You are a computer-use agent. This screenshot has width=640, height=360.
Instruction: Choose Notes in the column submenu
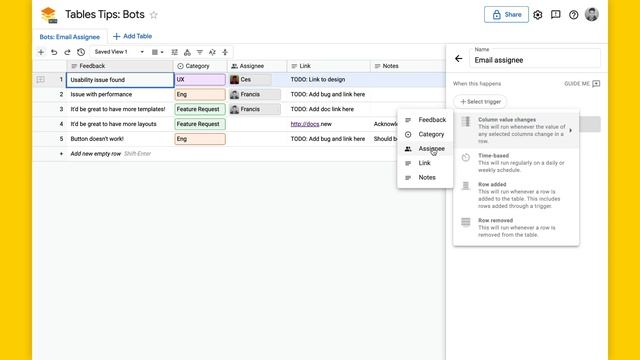(x=425, y=178)
